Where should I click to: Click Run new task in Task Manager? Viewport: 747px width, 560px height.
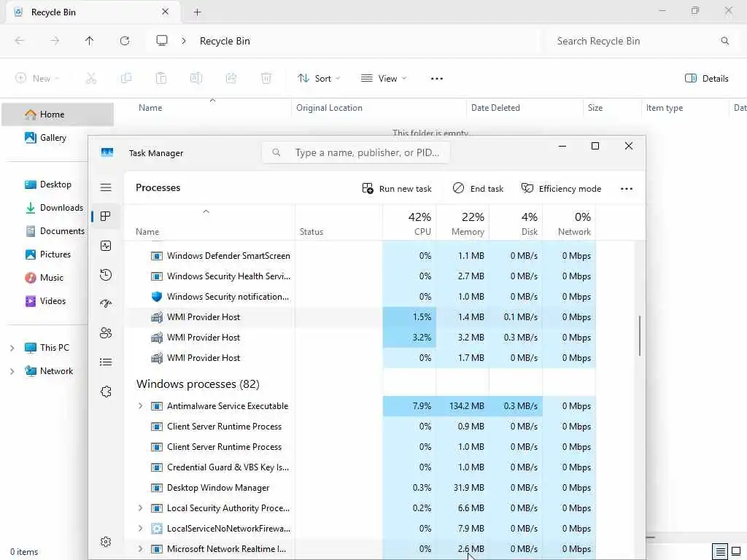click(x=396, y=189)
